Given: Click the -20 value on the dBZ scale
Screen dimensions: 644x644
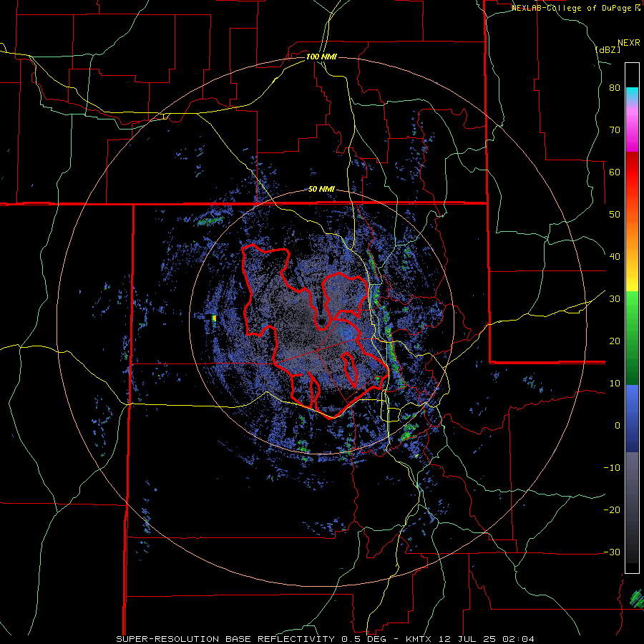Looking at the screenshot, I should point(612,510).
